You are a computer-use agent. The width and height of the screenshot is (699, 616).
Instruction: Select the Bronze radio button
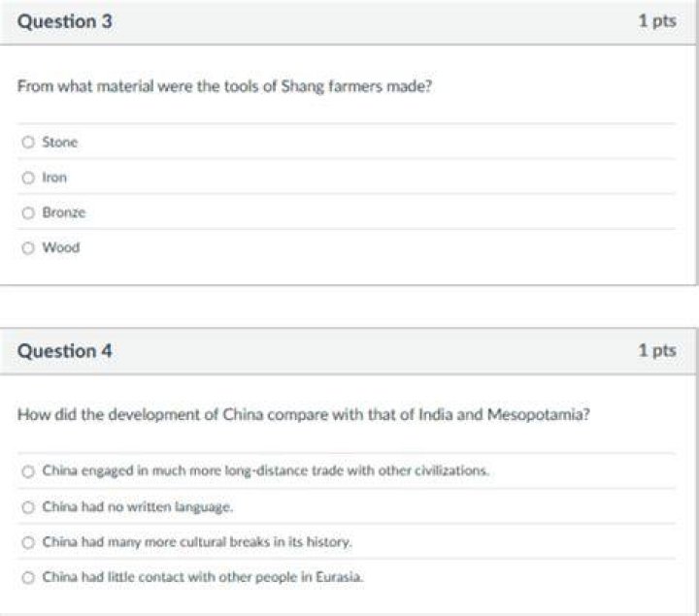coord(28,212)
